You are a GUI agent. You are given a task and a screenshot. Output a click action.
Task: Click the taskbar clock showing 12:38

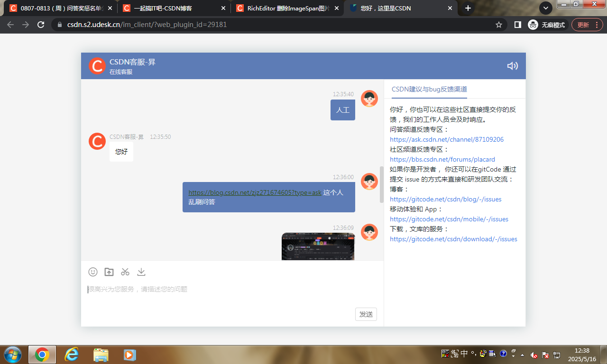click(581, 355)
